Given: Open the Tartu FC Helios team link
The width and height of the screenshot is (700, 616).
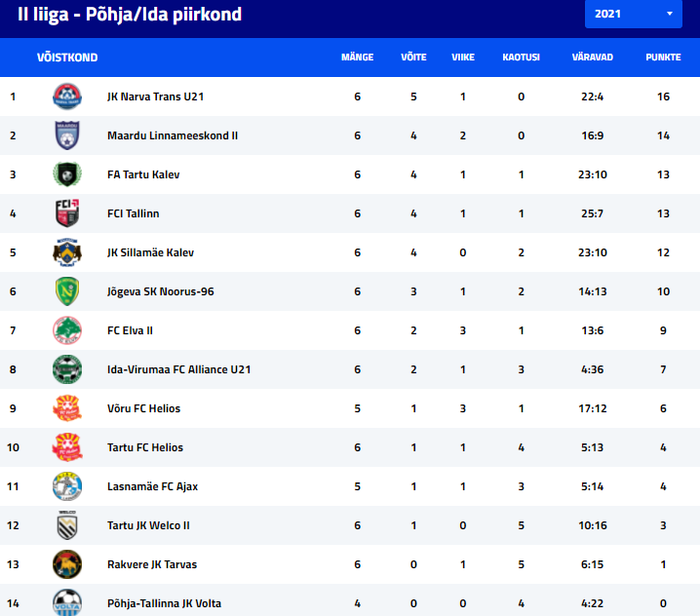Looking at the screenshot, I should (x=145, y=447).
